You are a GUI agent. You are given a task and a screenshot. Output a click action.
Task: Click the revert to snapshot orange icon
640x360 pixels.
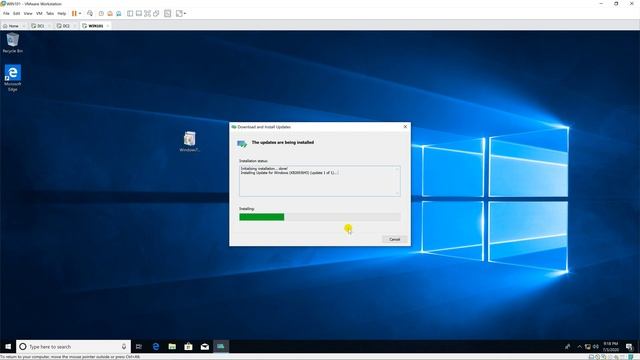pyautogui.click(x=110, y=13)
